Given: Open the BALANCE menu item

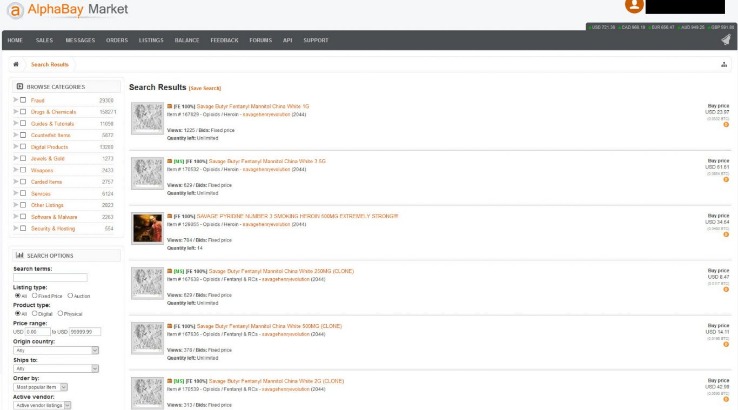Looking at the screenshot, I should pyautogui.click(x=187, y=40).
